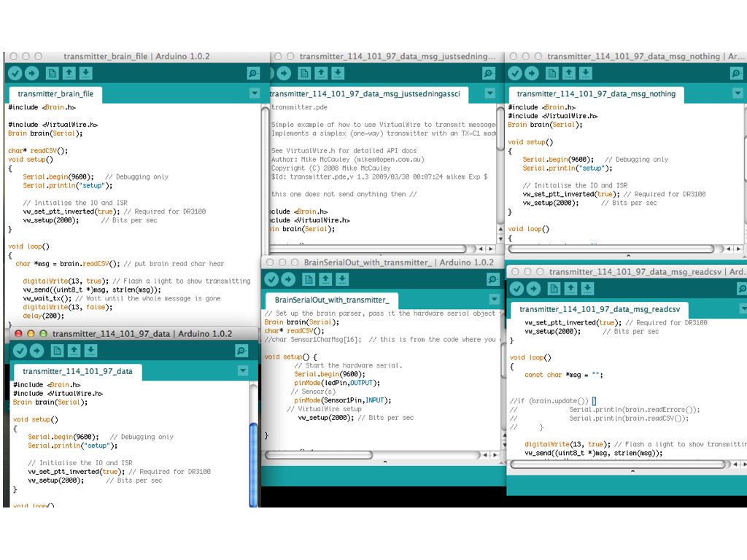This screenshot has height=560, width=747.
Task: Click Open sketch icon in data_msg_nothing window
Action: 570,73
